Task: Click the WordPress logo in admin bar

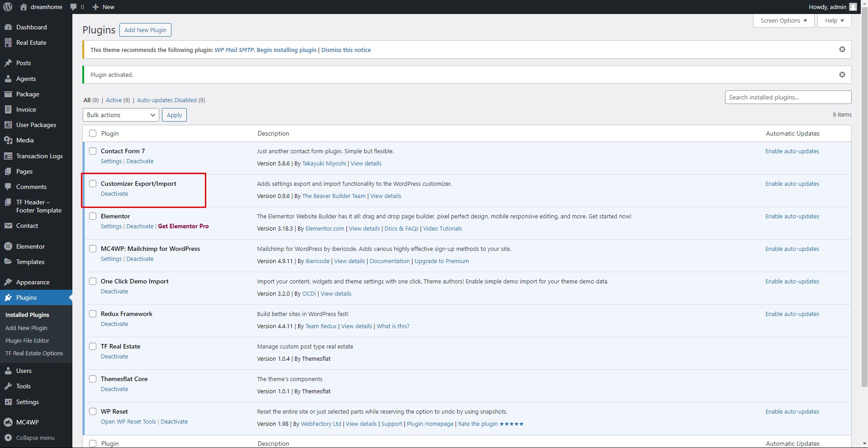Action: (x=8, y=7)
